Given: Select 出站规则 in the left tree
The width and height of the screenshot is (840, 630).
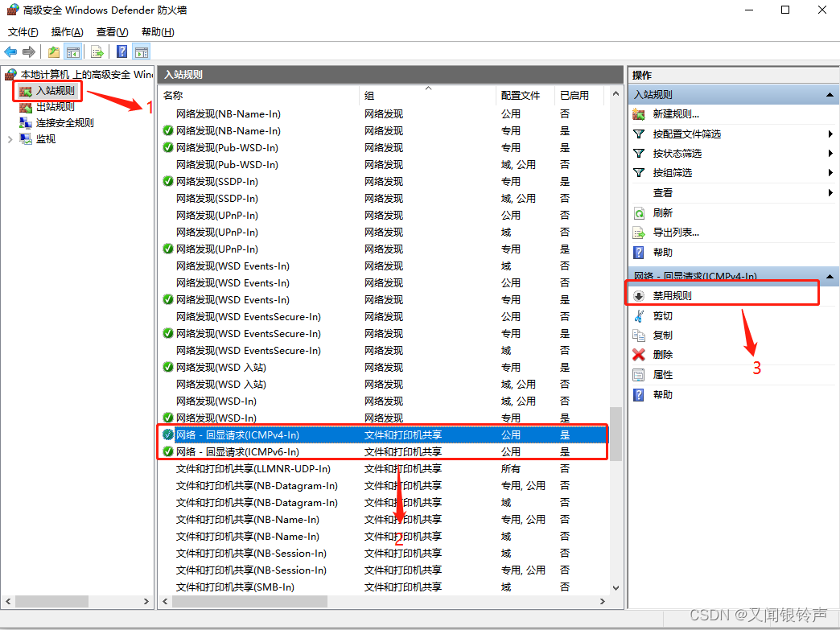Looking at the screenshot, I should 55,107.
